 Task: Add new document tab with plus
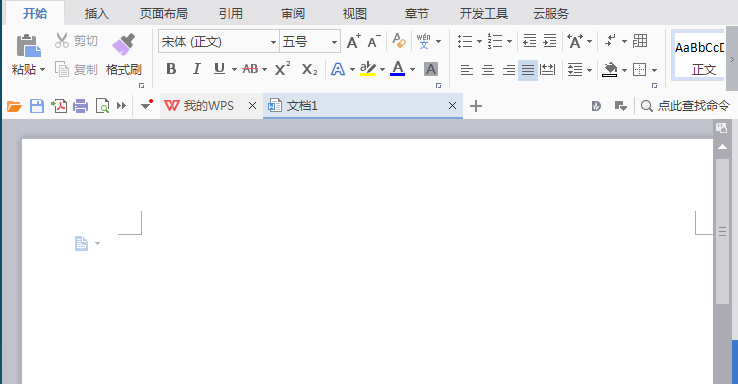[x=476, y=106]
